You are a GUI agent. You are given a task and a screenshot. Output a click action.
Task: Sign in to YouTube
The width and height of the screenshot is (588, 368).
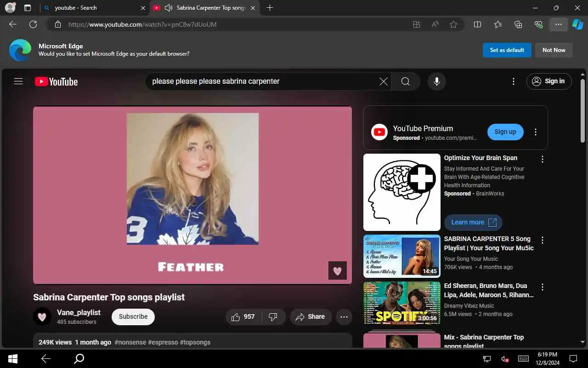tap(549, 81)
